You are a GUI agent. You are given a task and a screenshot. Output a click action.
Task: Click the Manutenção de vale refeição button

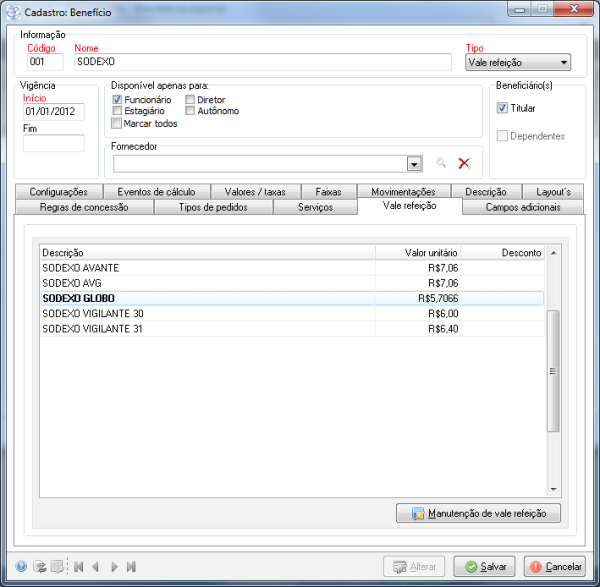478,514
